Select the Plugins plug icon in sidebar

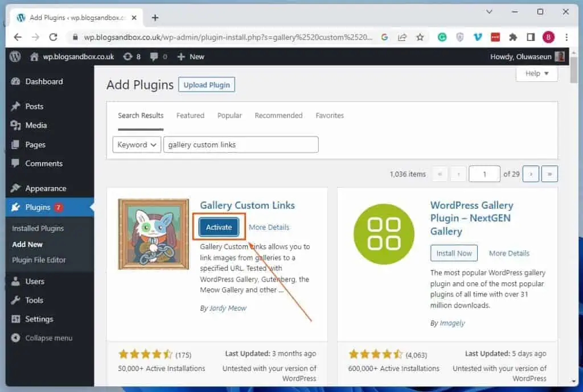coord(15,207)
